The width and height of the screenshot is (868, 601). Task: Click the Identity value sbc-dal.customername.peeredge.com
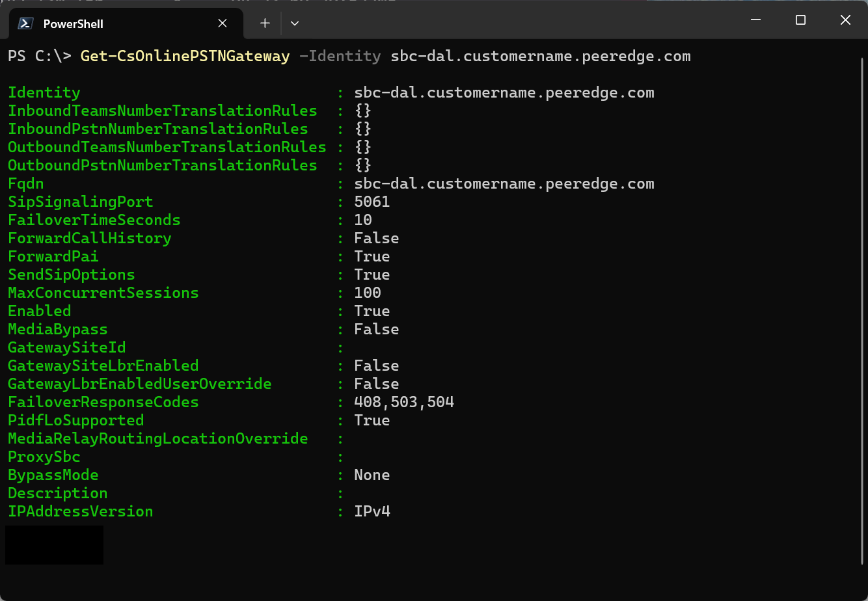tap(504, 92)
